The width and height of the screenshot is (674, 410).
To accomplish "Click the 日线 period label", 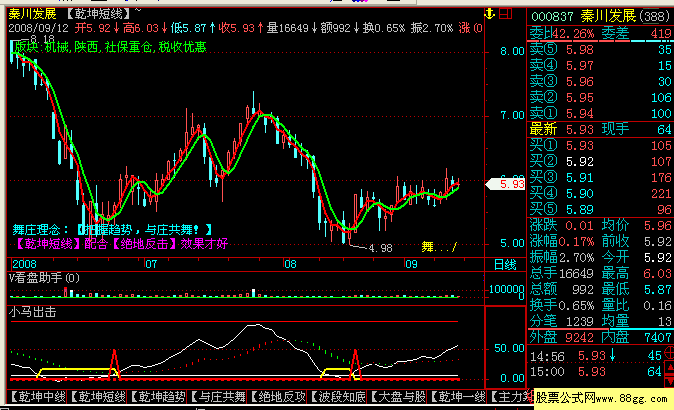I will 505,264.
